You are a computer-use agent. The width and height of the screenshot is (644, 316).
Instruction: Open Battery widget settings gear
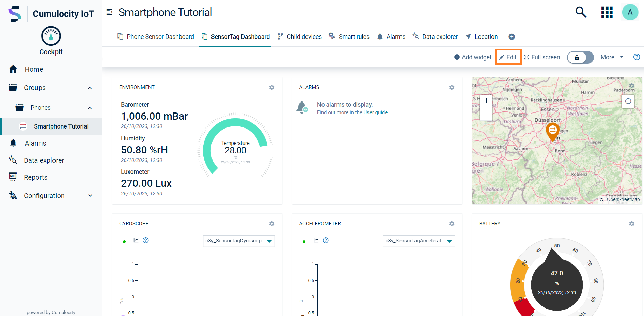tap(632, 224)
